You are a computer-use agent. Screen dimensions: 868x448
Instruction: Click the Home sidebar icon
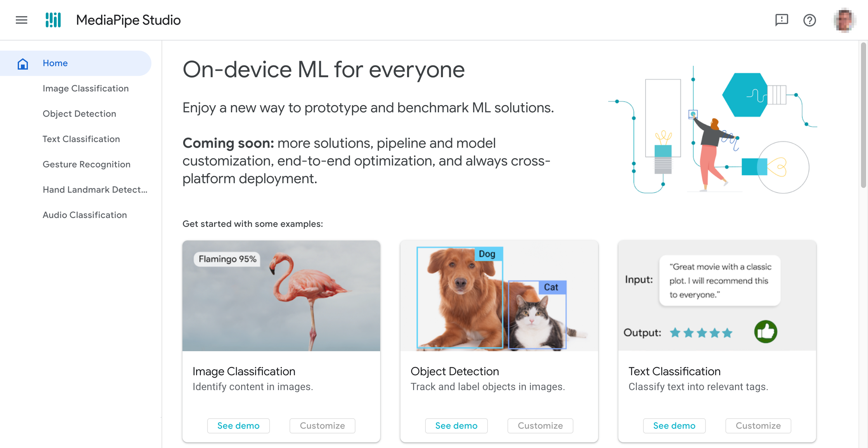click(22, 63)
